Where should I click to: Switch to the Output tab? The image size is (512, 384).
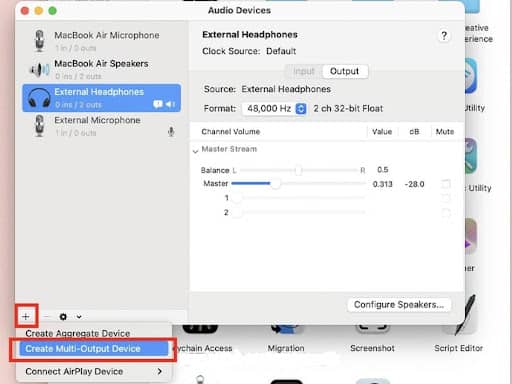click(345, 71)
